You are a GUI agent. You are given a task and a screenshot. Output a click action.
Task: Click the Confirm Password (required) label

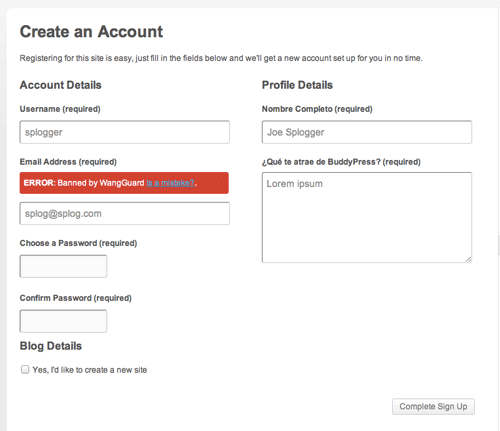[x=76, y=298]
